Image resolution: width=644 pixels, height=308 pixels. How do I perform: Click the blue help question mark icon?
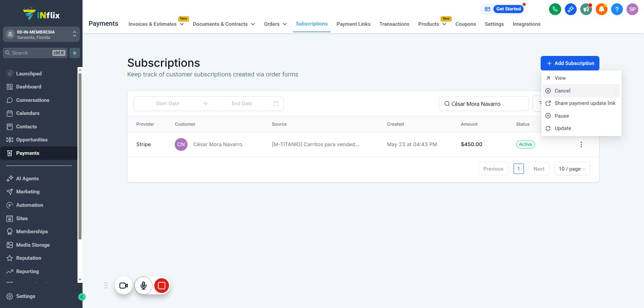click(617, 9)
